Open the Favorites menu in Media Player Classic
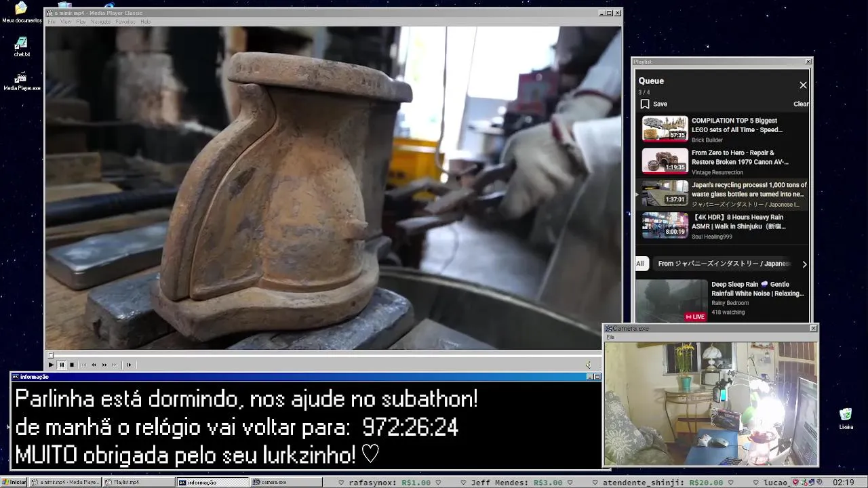This screenshot has width=868, height=488. click(x=125, y=22)
